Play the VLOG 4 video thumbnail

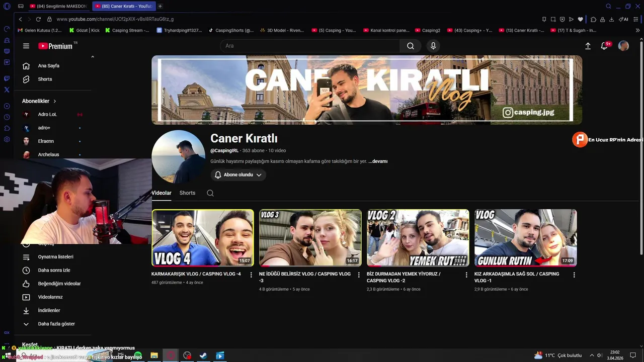click(203, 238)
